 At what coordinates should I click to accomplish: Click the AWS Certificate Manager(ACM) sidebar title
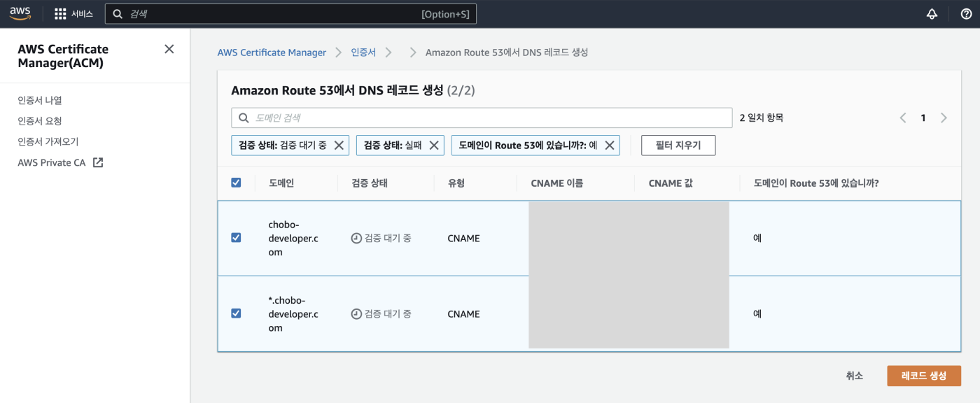pyautogui.click(x=63, y=56)
